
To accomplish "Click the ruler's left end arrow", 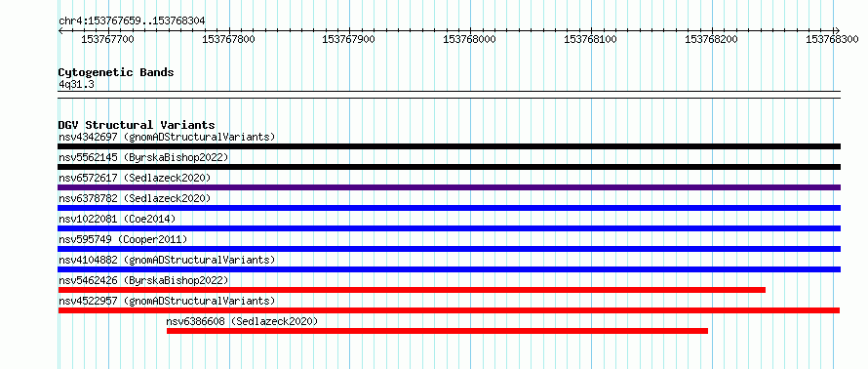I will [x=60, y=30].
